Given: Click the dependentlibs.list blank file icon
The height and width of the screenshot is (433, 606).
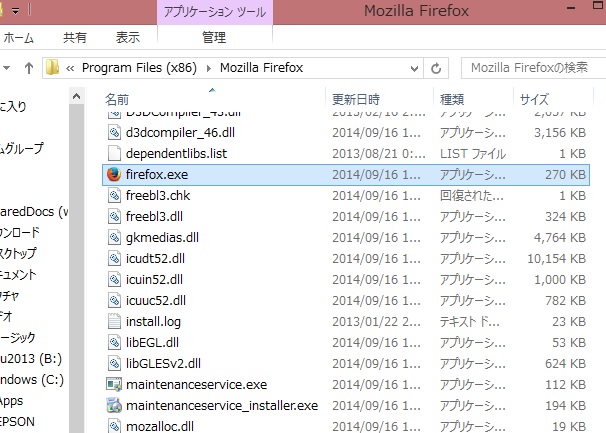Looking at the screenshot, I should point(114,153).
